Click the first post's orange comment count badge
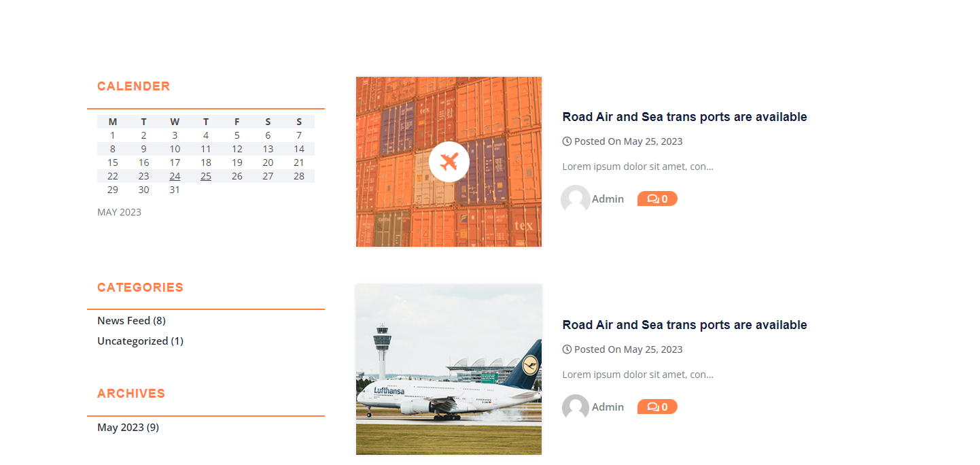Viewport: 980px width, 465px height. pos(657,199)
